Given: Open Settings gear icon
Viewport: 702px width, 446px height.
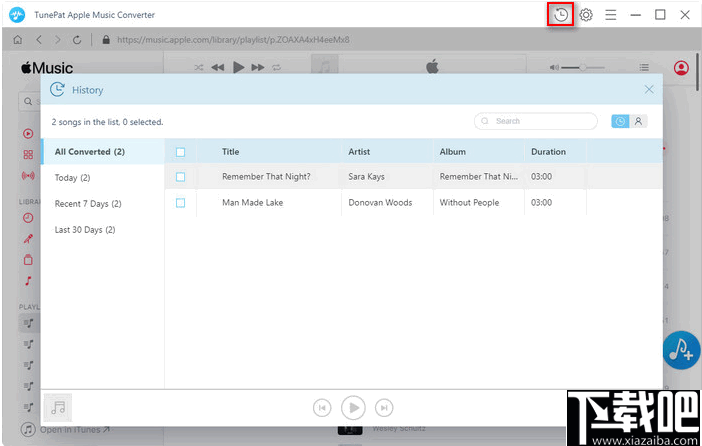Looking at the screenshot, I should [x=586, y=15].
